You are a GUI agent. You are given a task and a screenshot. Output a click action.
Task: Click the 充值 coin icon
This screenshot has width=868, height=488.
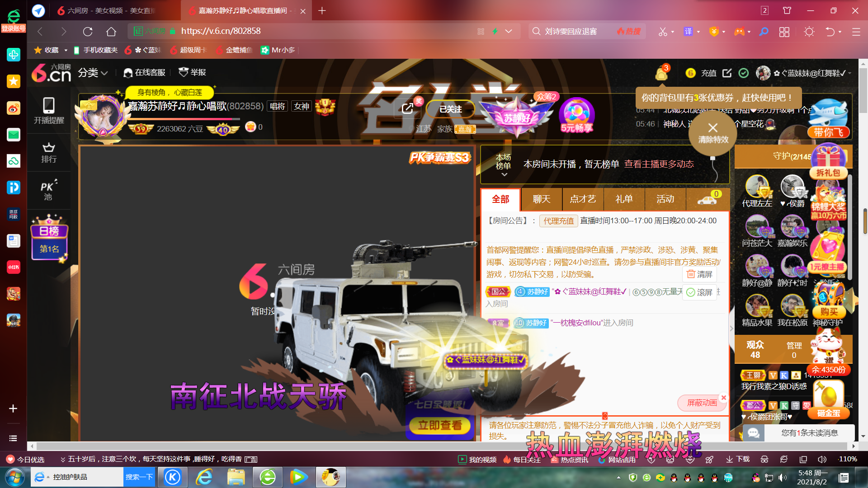[690, 73]
